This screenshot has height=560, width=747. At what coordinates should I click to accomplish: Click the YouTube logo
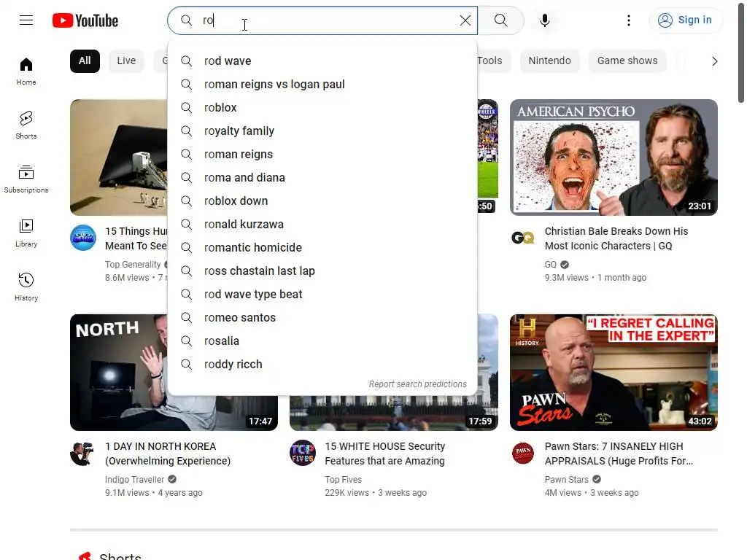[85, 20]
